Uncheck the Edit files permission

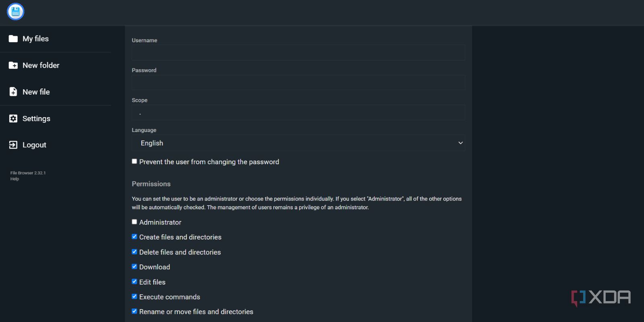click(134, 281)
